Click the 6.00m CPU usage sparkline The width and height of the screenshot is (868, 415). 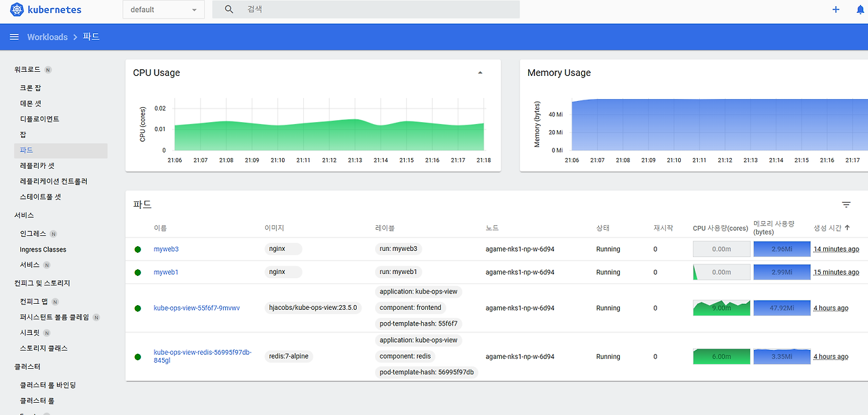[x=722, y=357]
